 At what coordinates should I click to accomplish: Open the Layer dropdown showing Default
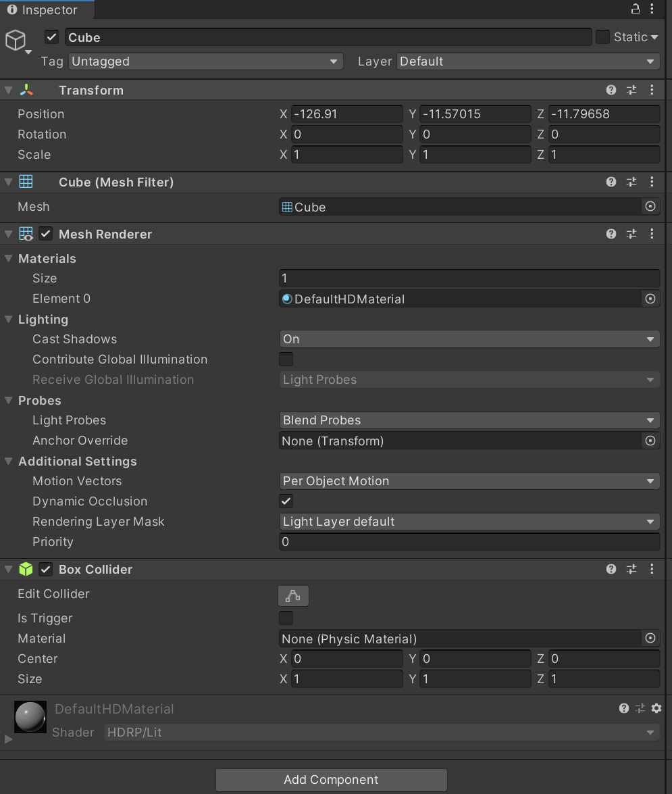pos(527,61)
